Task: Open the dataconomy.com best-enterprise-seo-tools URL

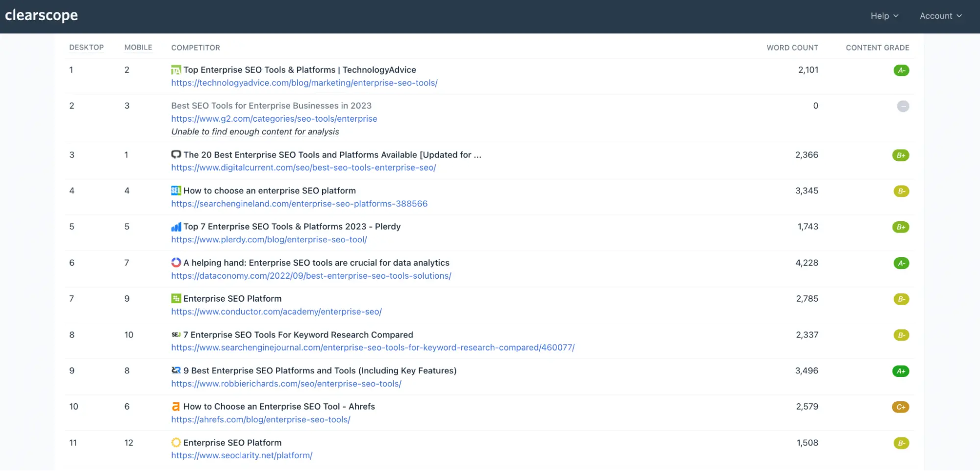Action: (311, 276)
